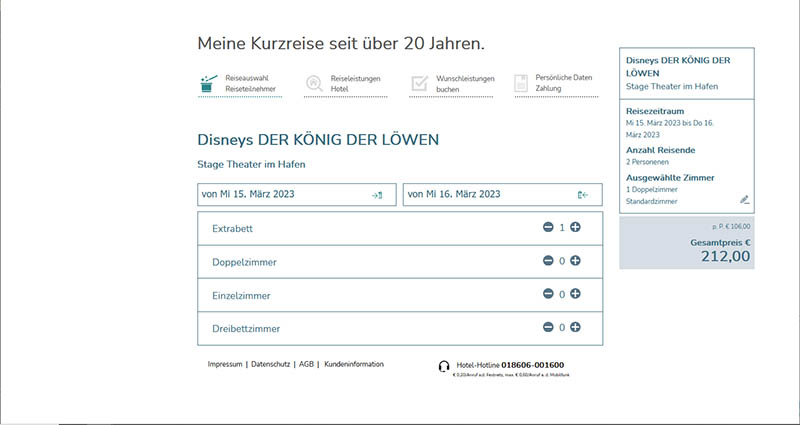Increase the Extrabett count
The image size is (800, 425).
[x=575, y=228]
